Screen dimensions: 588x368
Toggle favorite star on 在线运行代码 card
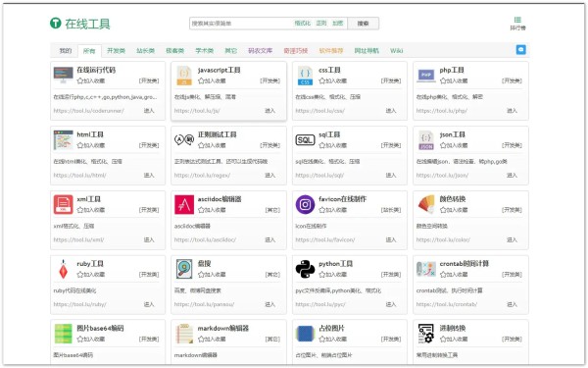coord(80,80)
